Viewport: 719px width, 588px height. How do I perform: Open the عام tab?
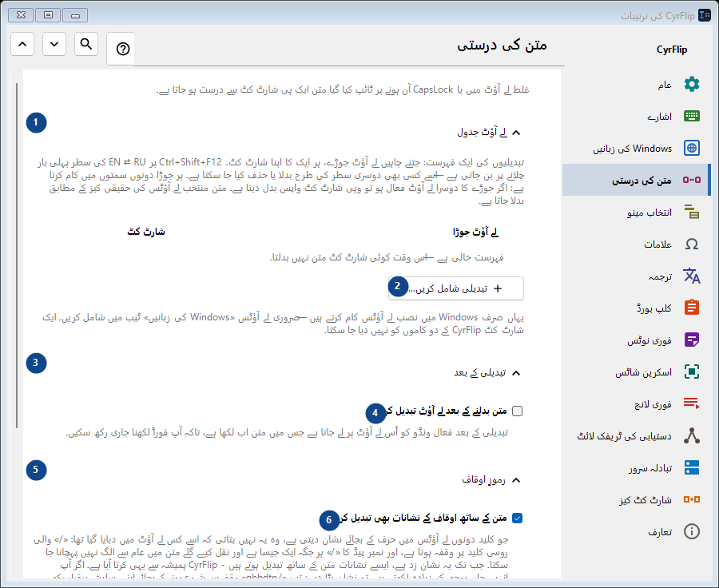click(x=636, y=84)
